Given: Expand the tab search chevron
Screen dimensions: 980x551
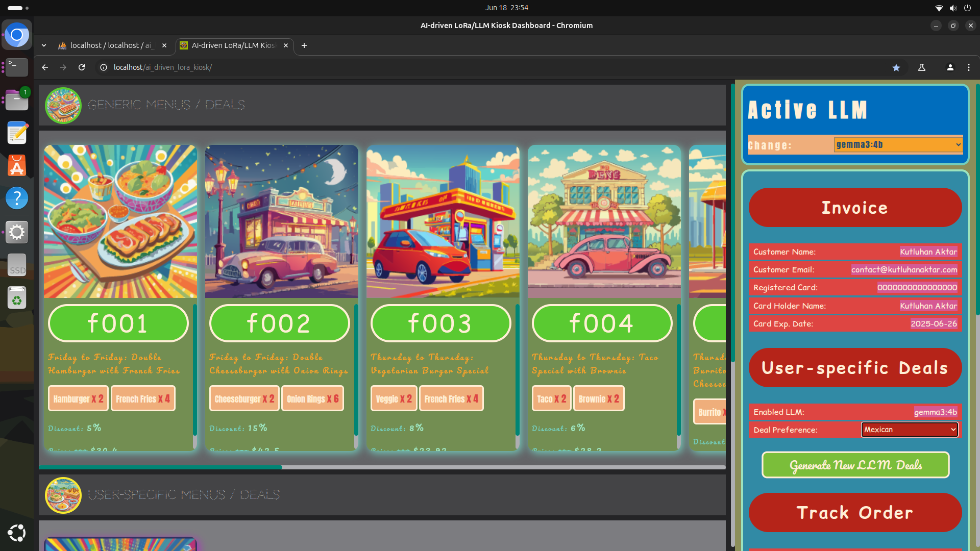Looking at the screenshot, I should pos(44,45).
